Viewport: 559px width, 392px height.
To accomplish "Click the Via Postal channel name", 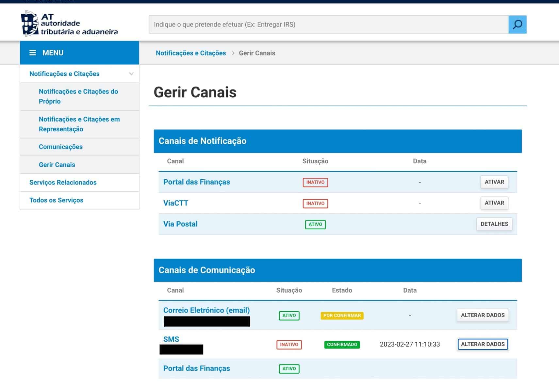I will (180, 224).
